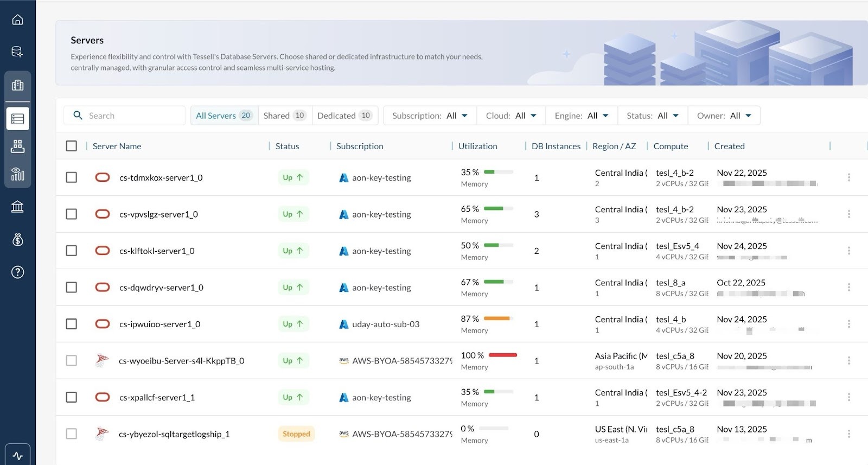Click the governance bank building sidebar icon
This screenshot has height=465, width=868.
click(x=17, y=207)
